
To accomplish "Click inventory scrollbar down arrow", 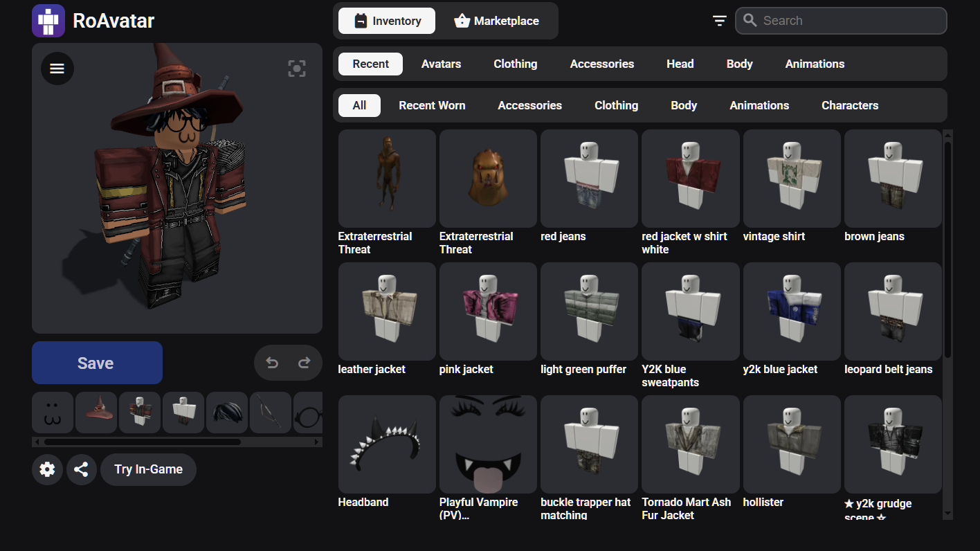I will point(948,514).
